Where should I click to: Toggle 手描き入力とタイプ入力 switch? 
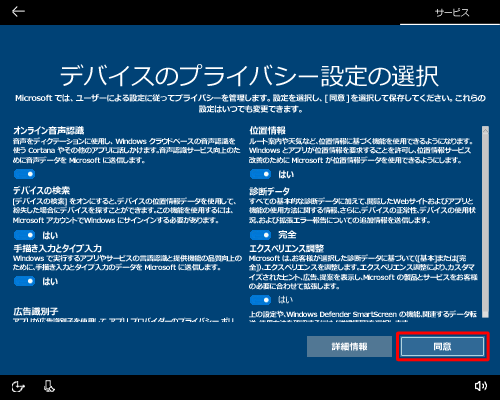click(24, 281)
